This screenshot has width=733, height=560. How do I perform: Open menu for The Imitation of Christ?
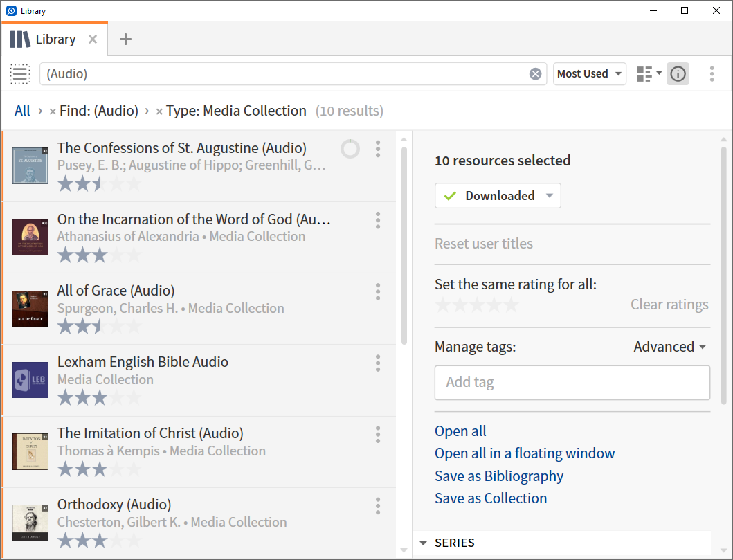pos(378,435)
